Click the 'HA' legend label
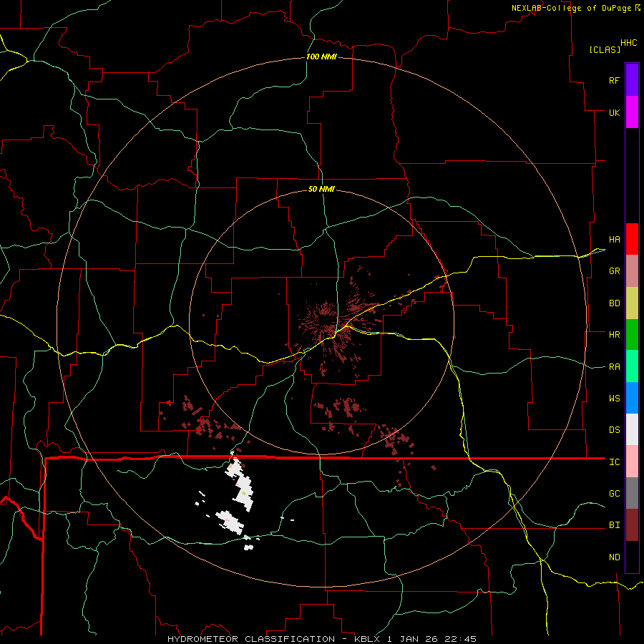The image size is (644, 644). (x=614, y=240)
